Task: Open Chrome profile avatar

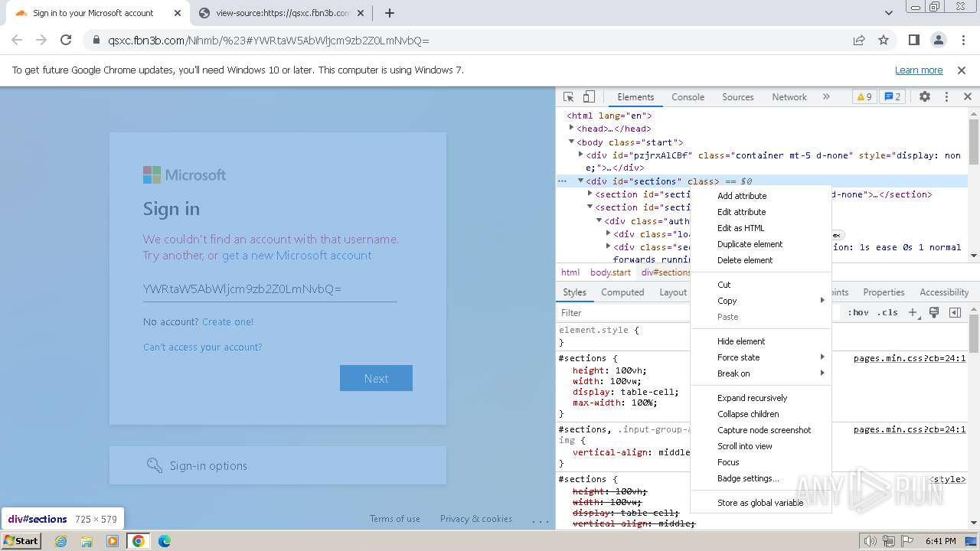Action: (939, 41)
